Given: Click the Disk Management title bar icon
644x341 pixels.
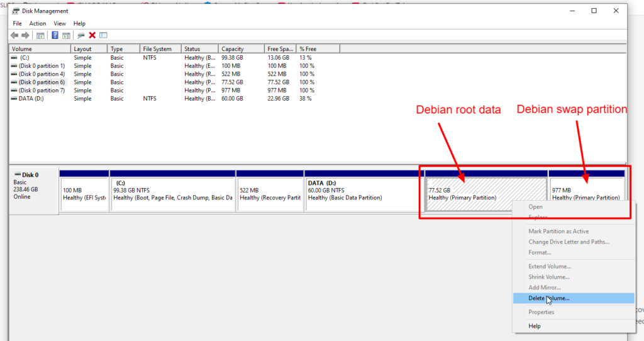Looking at the screenshot, I should 16,11.
